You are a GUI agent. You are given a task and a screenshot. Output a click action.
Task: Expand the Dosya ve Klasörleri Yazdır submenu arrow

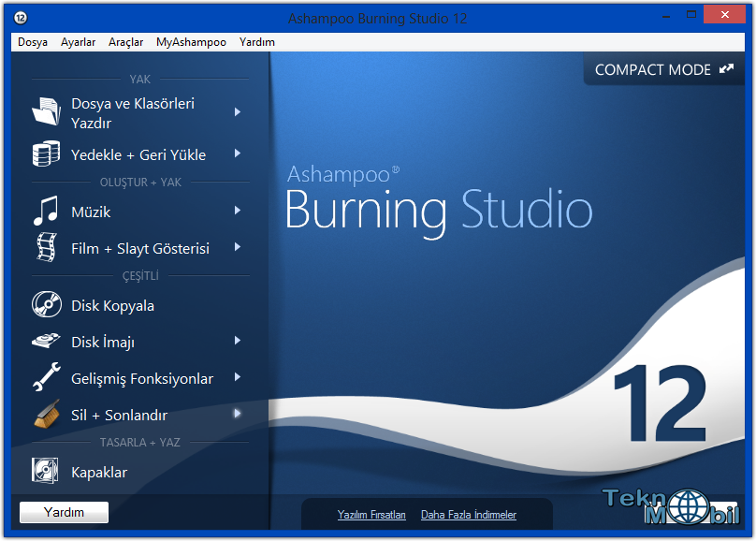point(238,112)
